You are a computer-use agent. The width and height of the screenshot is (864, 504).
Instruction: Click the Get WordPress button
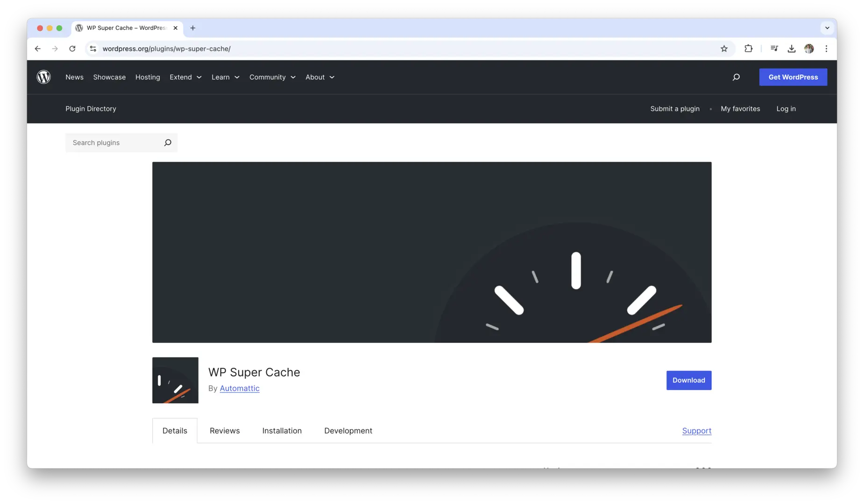tap(793, 77)
